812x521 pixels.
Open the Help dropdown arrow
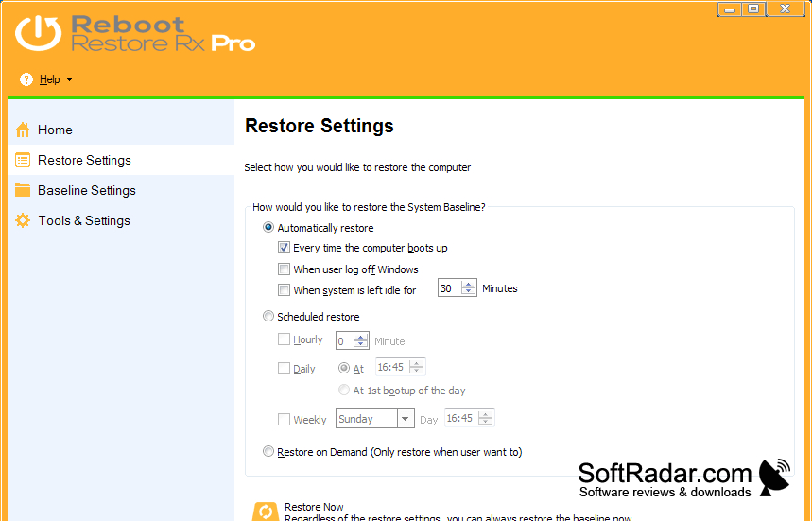point(69,79)
